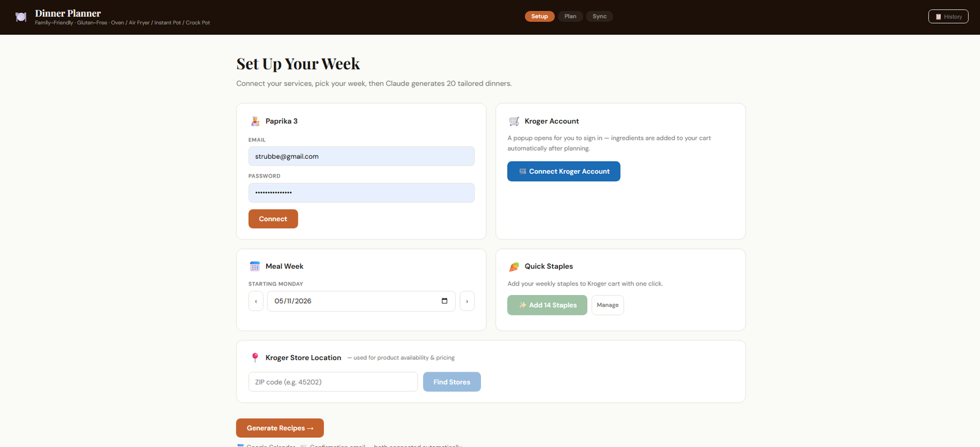Click the Set Up Your Week heading
The height and width of the screenshot is (447, 980).
tap(298, 64)
